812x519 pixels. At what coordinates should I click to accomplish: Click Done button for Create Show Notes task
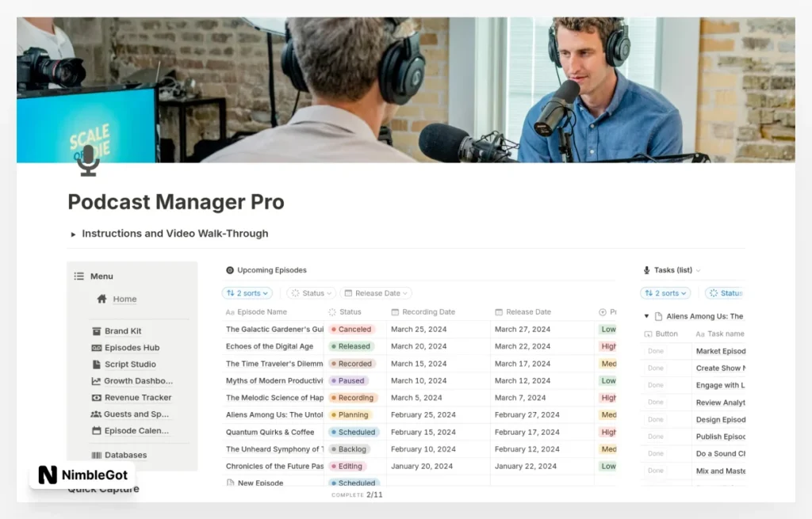click(x=656, y=368)
